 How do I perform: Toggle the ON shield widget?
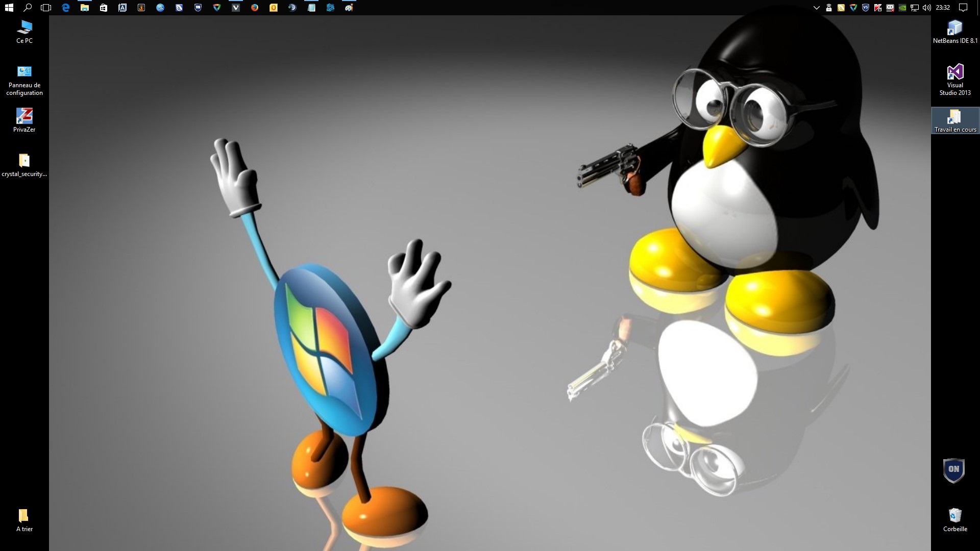pyautogui.click(x=953, y=470)
